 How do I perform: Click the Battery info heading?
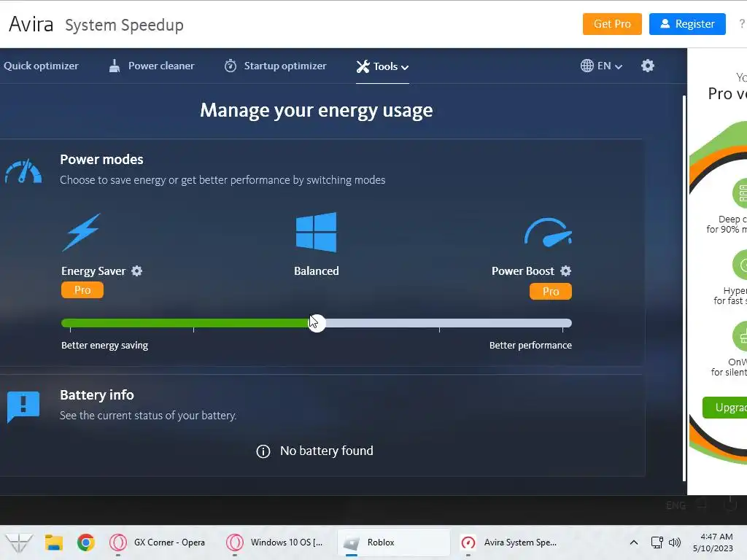coord(97,394)
